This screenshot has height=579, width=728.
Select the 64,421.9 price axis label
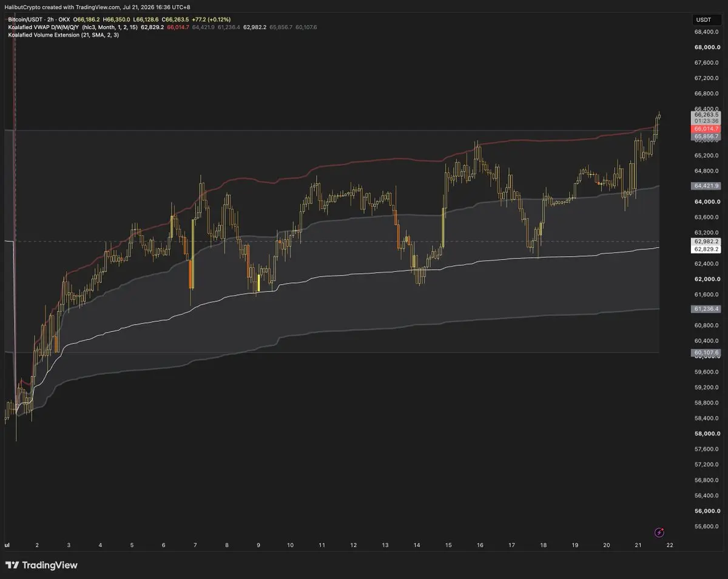coord(706,186)
